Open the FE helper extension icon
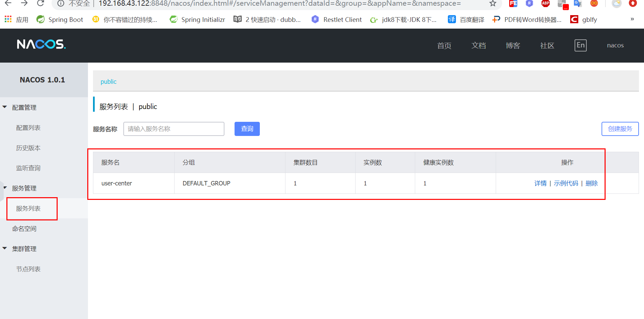 [513, 4]
